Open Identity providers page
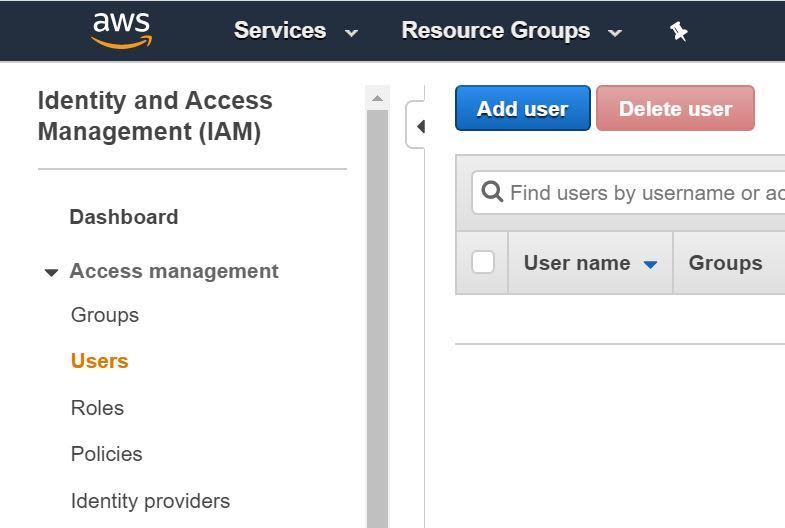 [x=150, y=501]
